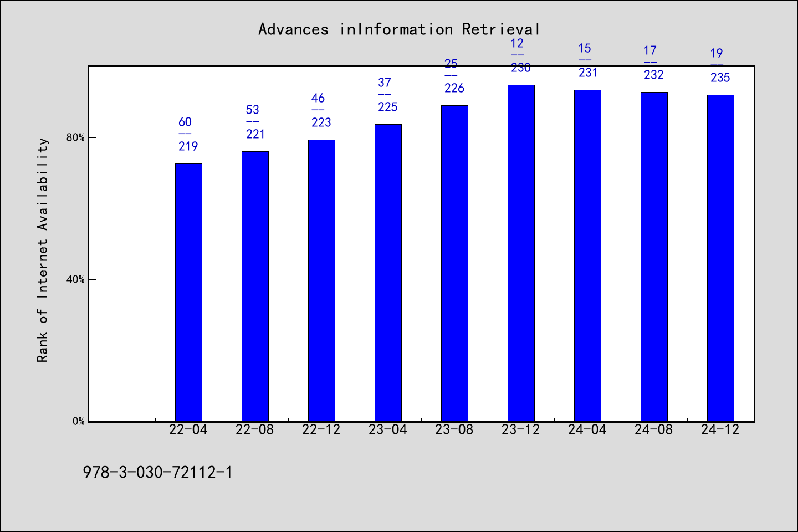Image resolution: width=798 pixels, height=532 pixels.
Task: Click the rank value 46 above 22-12
Action: [318, 99]
